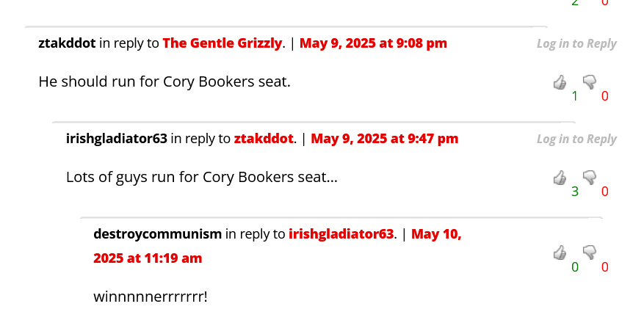Click Log in to Reply on irishgladiator63's comment
The height and width of the screenshot is (334, 644).
(576, 139)
